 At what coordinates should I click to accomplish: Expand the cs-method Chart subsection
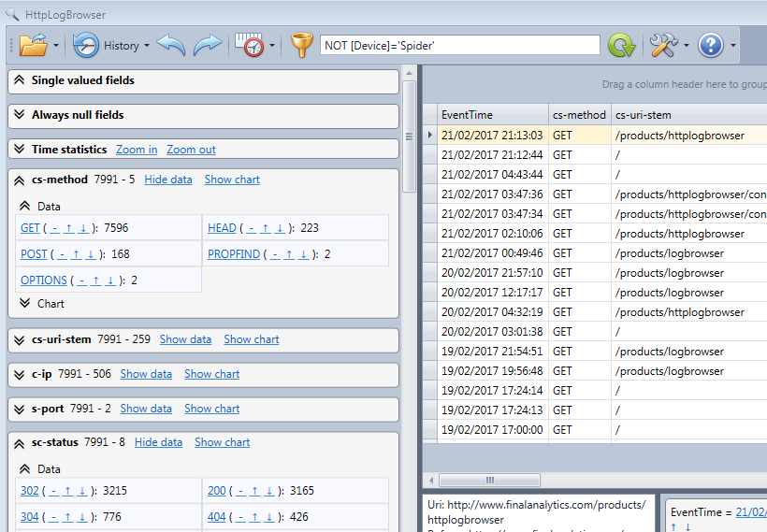click(x=25, y=303)
